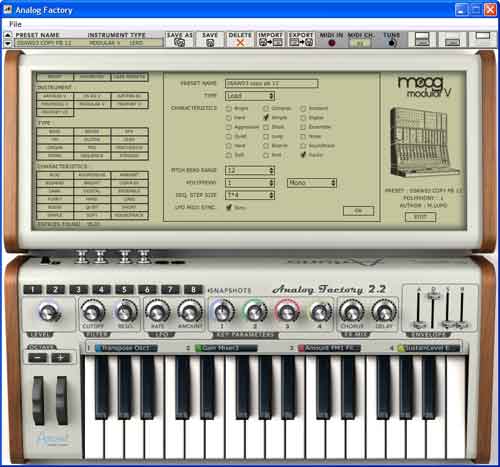Select snapshot button 5
500x467 pixels.
(124, 290)
